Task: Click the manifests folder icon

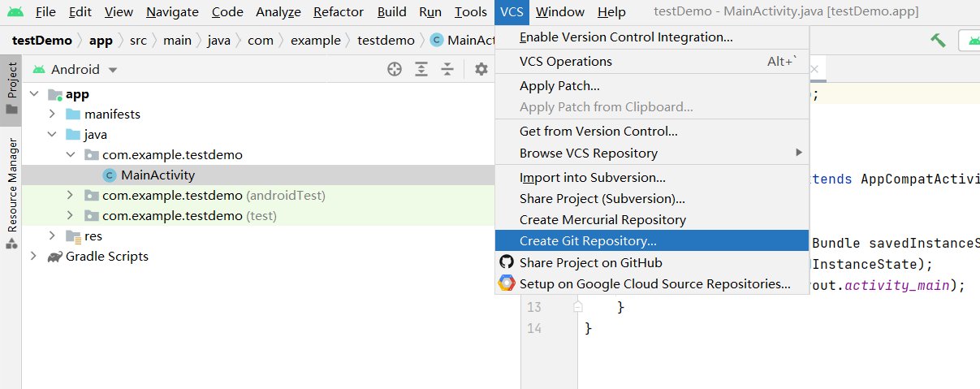Action: [73, 115]
